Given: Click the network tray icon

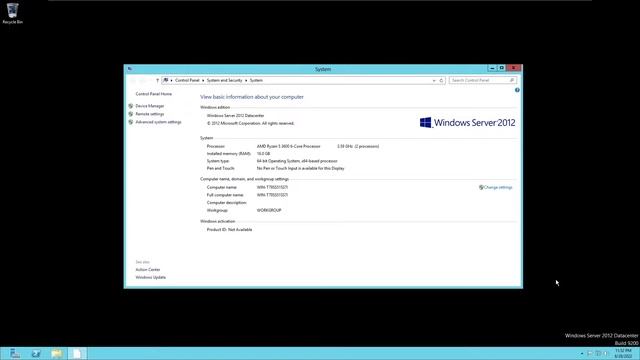Looking at the screenshot, I should click(x=598, y=353).
